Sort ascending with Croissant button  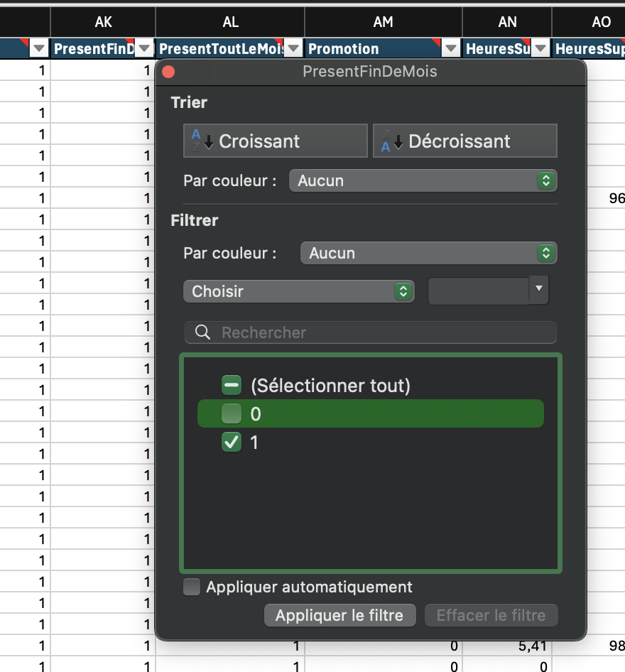tap(276, 141)
